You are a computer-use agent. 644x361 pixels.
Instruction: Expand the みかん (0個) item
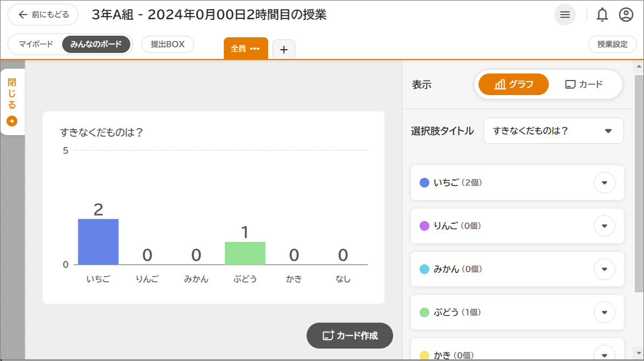pyautogui.click(x=604, y=270)
